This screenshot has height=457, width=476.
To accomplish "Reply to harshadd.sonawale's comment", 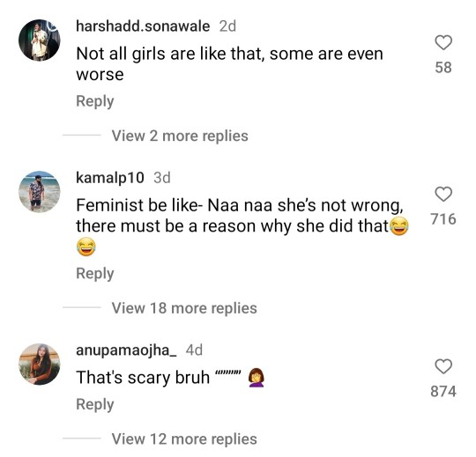I will (x=95, y=101).
